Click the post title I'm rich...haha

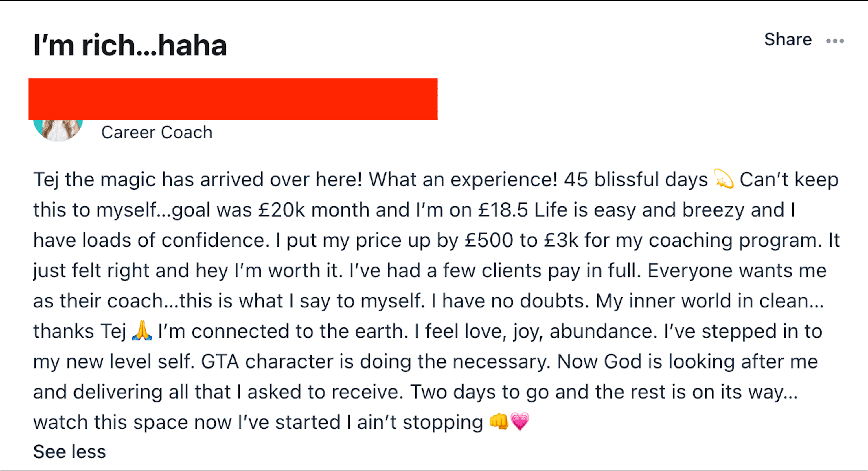(x=130, y=45)
